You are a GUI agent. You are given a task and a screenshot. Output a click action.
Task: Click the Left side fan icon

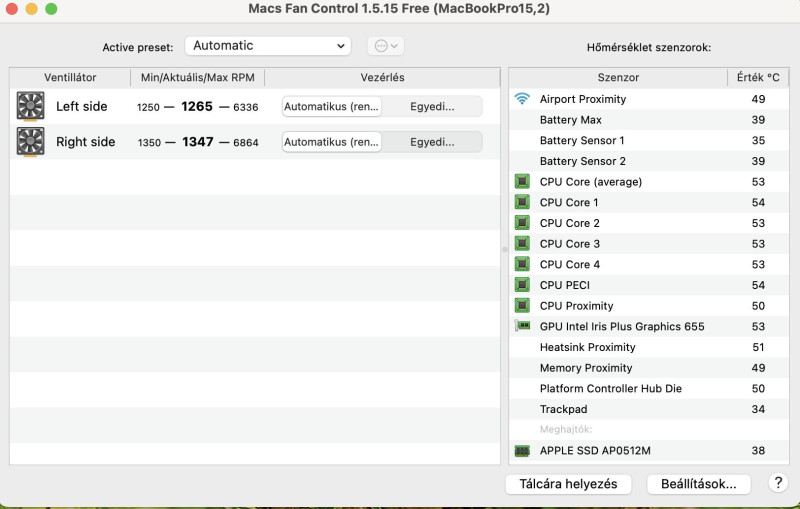[x=31, y=106]
